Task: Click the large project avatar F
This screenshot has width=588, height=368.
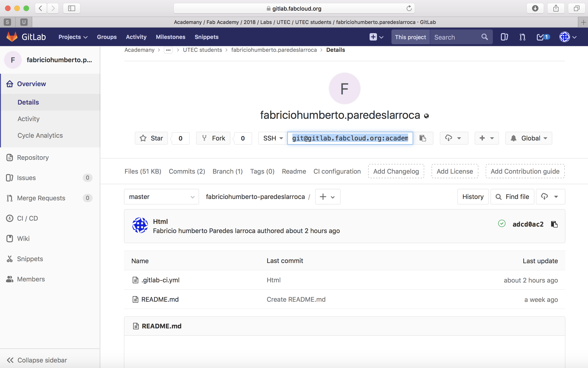Action: 344,88
